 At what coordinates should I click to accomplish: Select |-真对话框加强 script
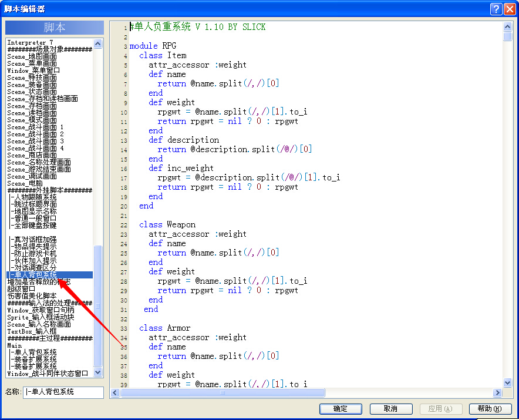tap(33, 240)
